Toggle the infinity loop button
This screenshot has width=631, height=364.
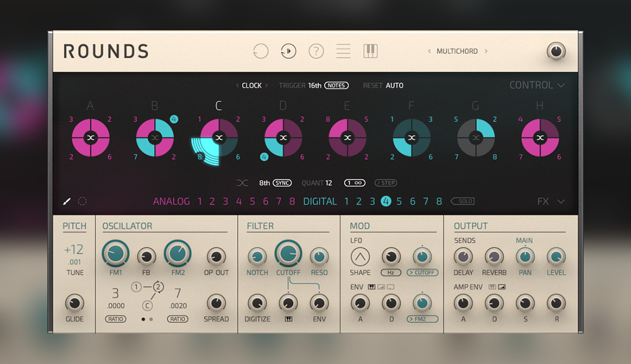[354, 183]
